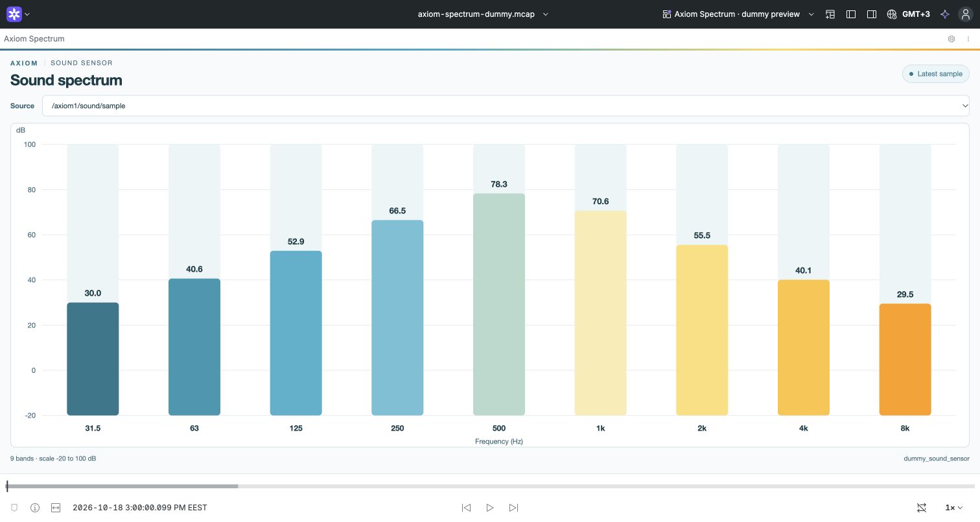Click the leftmost icon in the playback bar
This screenshot has width=980, height=522.
[14, 508]
